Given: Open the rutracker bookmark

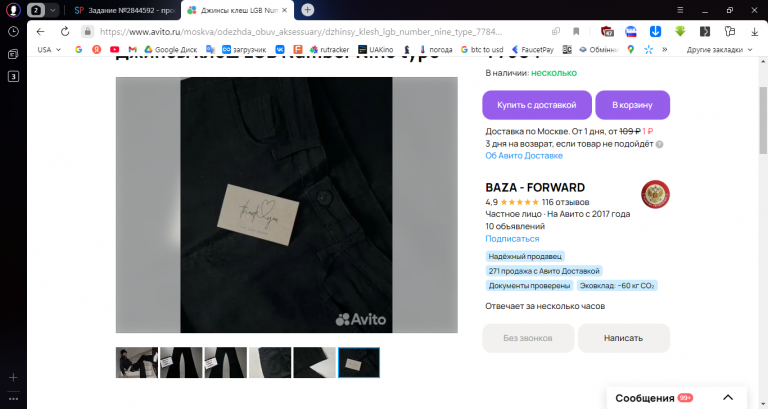Looking at the screenshot, I should point(330,49).
